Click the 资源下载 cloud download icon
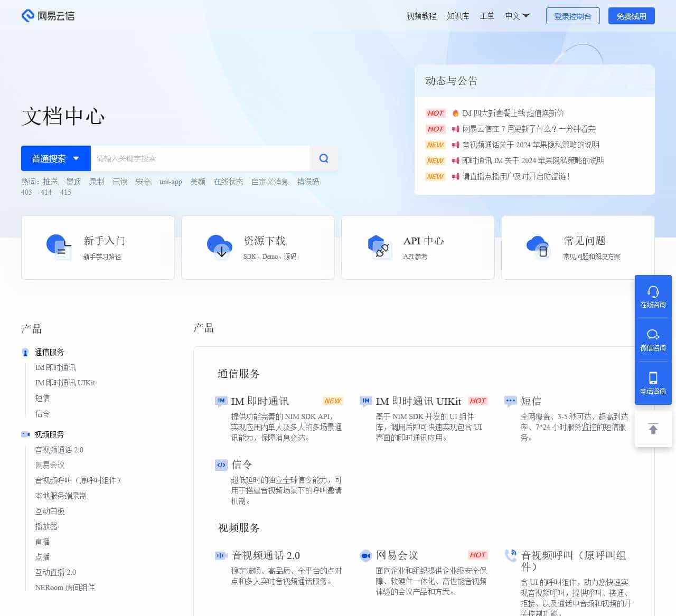 [x=220, y=247]
